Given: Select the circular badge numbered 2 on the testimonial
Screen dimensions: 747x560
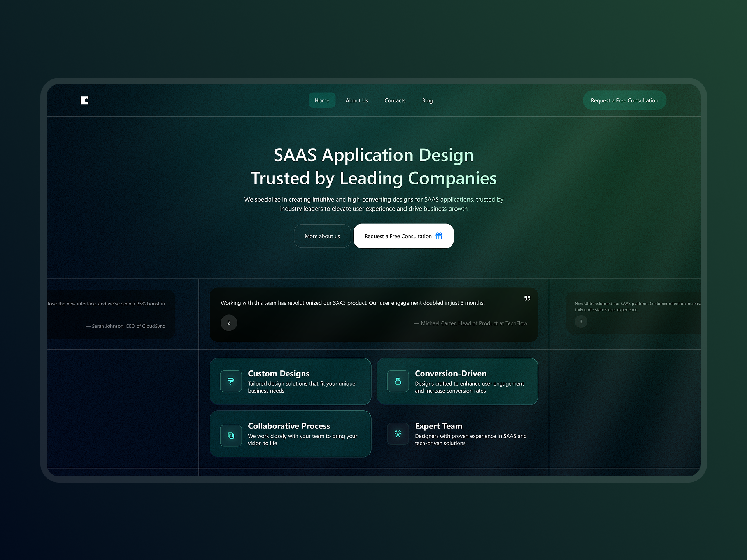Looking at the screenshot, I should click(x=229, y=323).
